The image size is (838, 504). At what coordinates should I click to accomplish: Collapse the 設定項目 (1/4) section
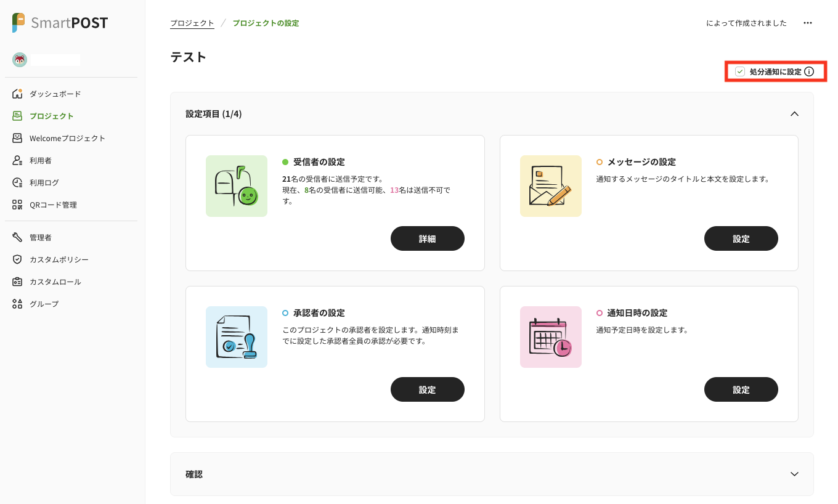[794, 114]
